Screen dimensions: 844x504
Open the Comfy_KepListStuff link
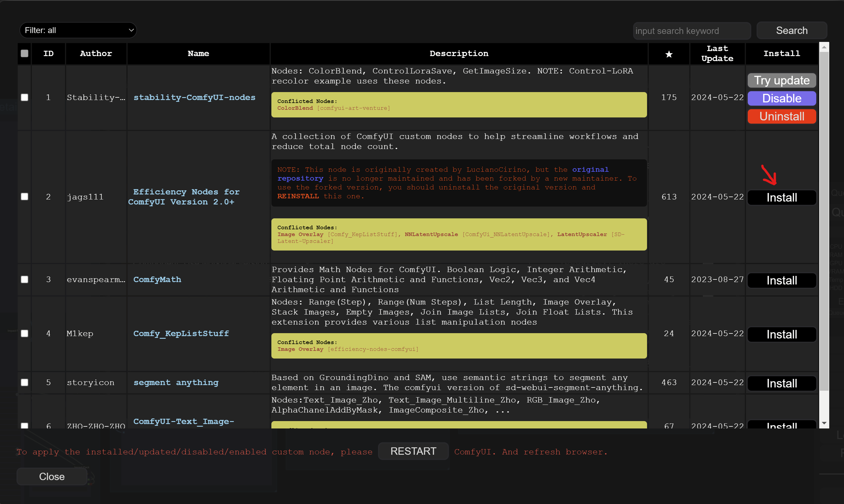click(181, 333)
